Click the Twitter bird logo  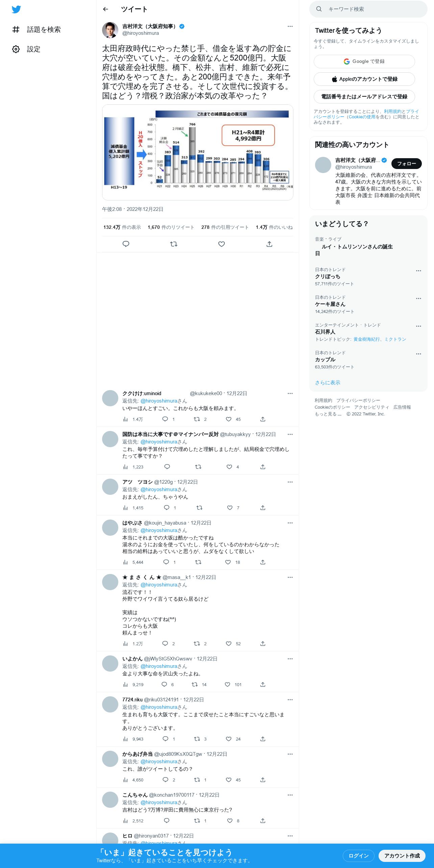pyautogui.click(x=16, y=9)
